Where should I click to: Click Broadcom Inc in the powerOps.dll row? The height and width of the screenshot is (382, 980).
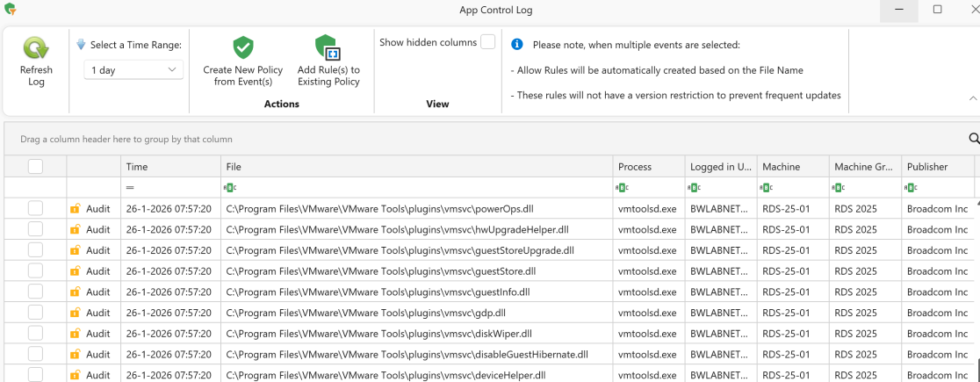point(937,209)
